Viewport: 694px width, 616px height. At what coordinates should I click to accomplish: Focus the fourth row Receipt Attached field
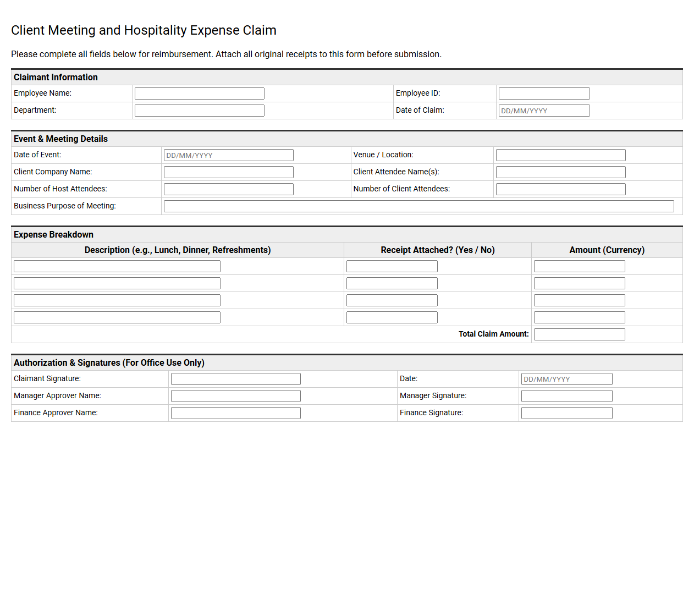(392, 317)
